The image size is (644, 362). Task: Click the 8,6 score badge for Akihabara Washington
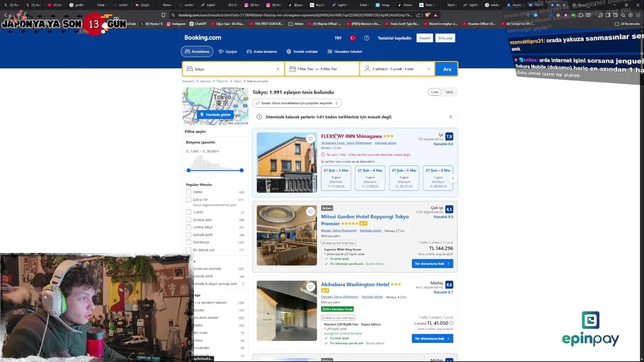[x=449, y=285]
